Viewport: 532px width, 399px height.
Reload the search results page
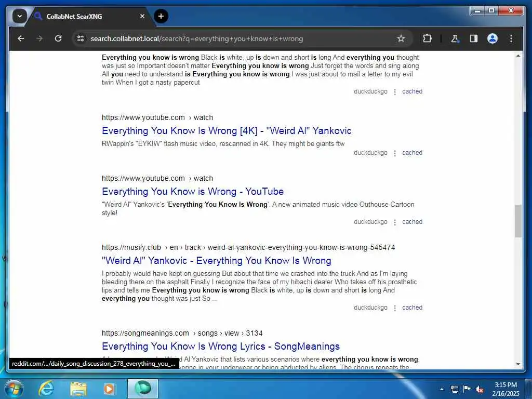coord(58,38)
